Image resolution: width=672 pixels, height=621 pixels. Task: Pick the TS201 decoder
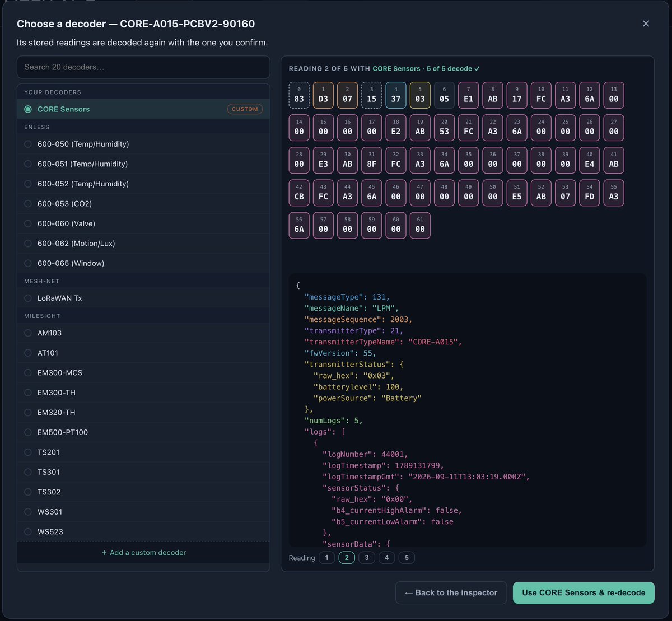tap(143, 452)
